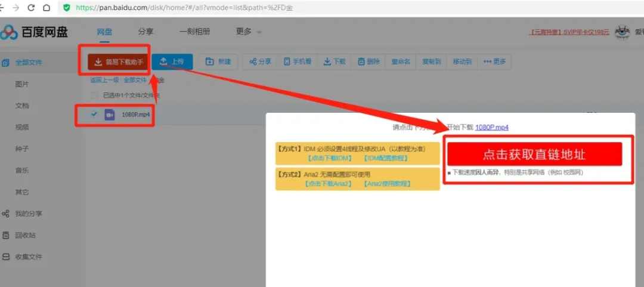The width and height of the screenshot is (644, 287).
Task: Uncheck the 1080P.mp4 file checkbox
Action: [x=94, y=115]
